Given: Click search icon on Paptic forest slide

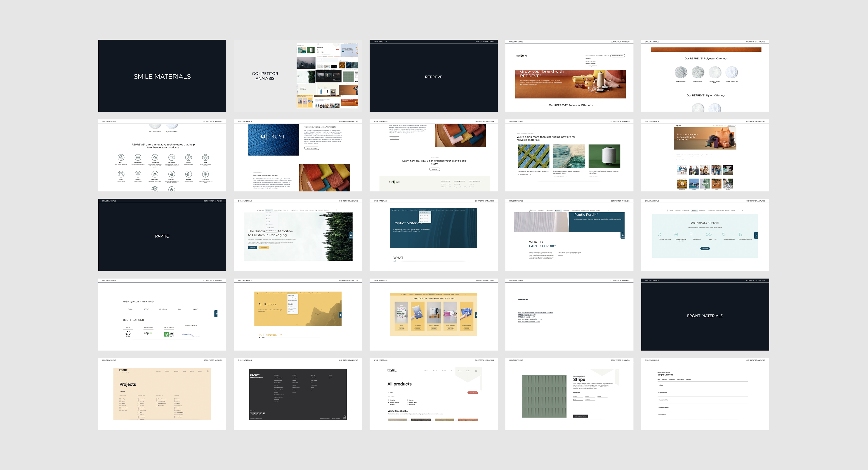Looking at the screenshot, I should [337, 210].
